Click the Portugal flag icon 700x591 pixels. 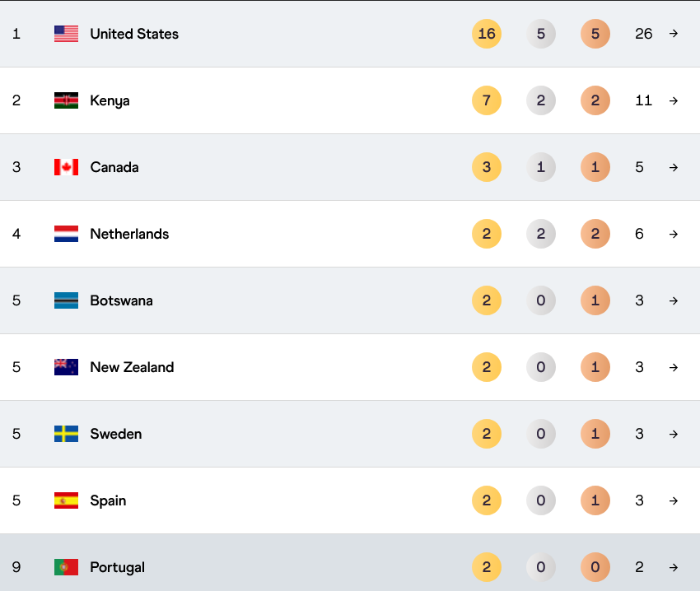(x=66, y=567)
